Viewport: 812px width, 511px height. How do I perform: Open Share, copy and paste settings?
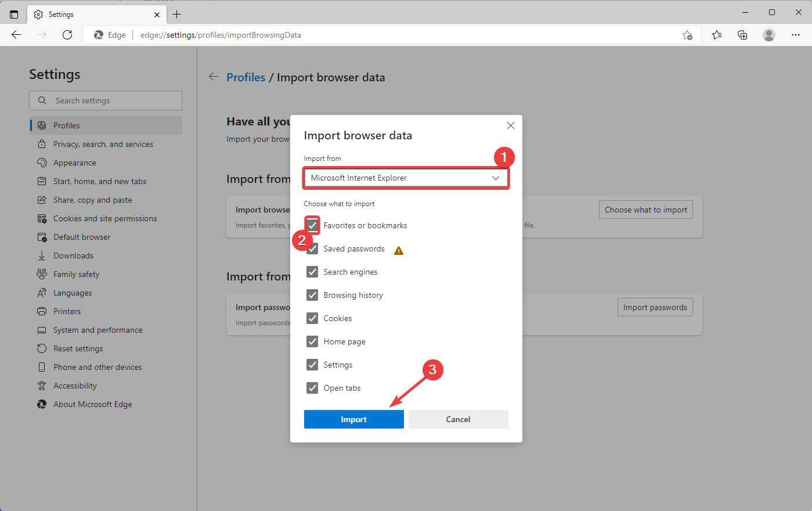(x=106, y=200)
